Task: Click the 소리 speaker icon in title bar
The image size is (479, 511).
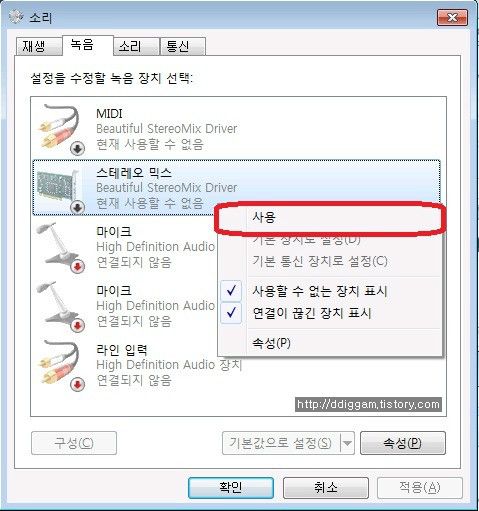Action: [x=16, y=17]
